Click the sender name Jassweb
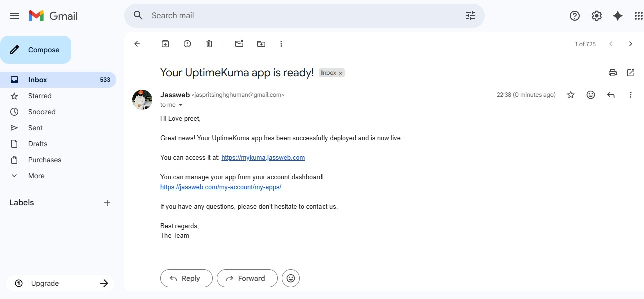644x299 pixels. [175, 94]
